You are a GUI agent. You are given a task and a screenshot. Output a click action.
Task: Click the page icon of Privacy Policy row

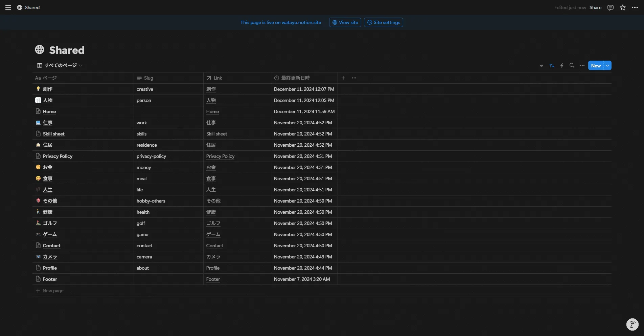(x=38, y=156)
